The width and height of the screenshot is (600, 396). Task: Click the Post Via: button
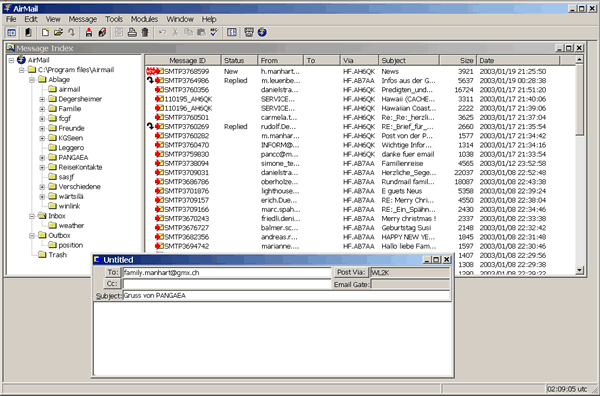(x=351, y=272)
